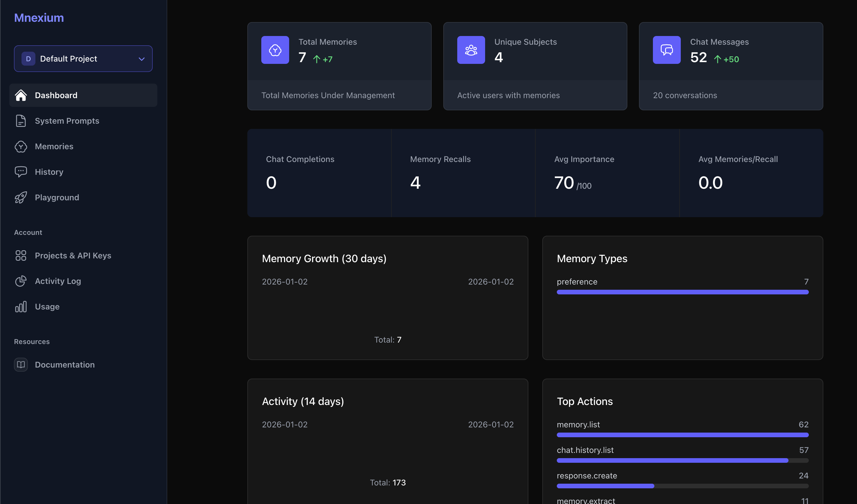Open Activity Log via the pie chart icon
The image size is (857, 504).
pos(21,281)
